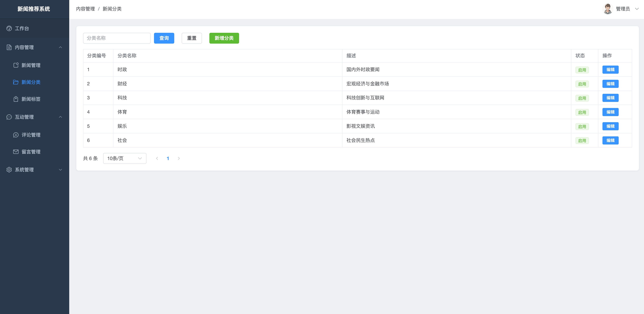This screenshot has width=644, height=314.
Task: Click the 评论管理 comment icon
Action: click(x=16, y=135)
